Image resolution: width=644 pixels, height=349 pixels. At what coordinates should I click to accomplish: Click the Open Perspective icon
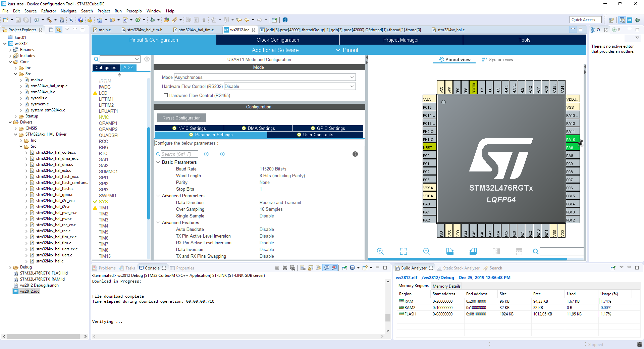(611, 20)
